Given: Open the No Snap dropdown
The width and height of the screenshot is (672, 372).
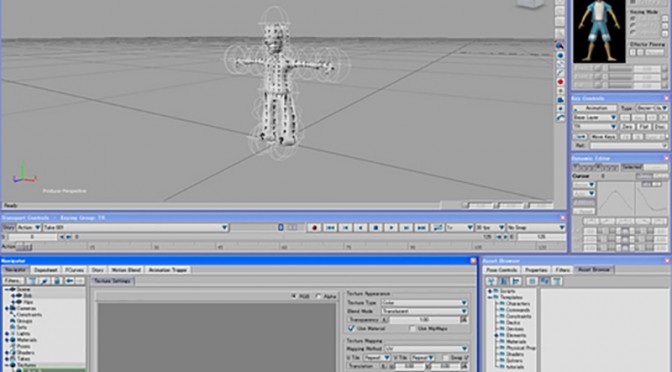Looking at the screenshot, I should pyautogui.click(x=536, y=228).
